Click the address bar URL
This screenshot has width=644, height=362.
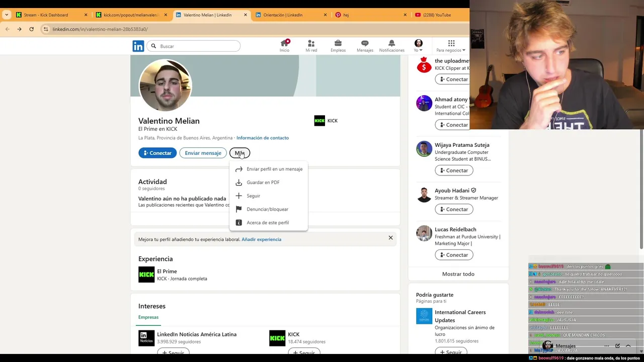[100, 29]
